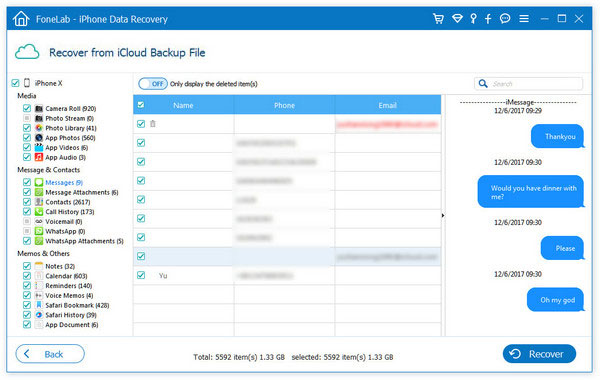
Task: Toggle 'Only display the deleted item(s)' switch
Action: click(153, 84)
